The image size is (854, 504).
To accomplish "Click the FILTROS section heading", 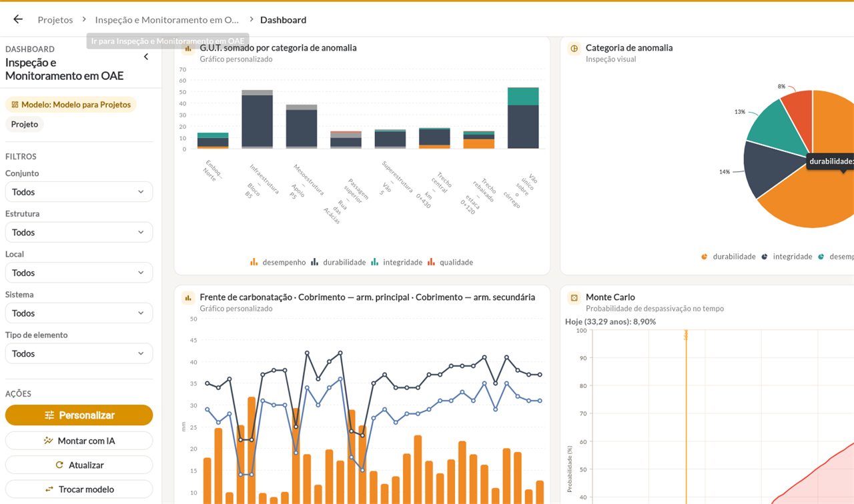I will point(21,157).
